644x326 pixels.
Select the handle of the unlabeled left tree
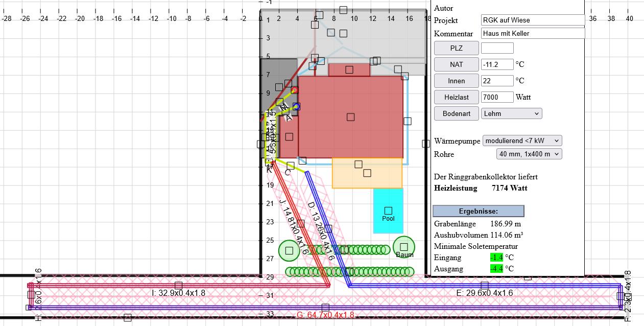[x=290, y=250]
